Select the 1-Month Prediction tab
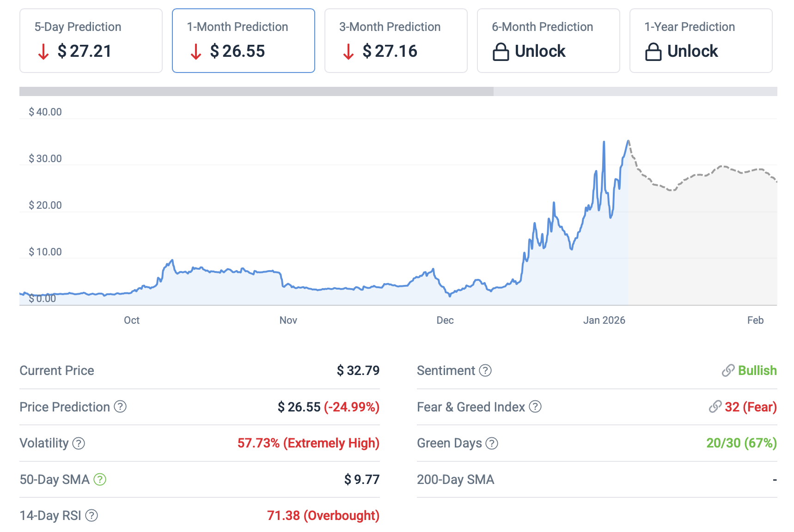 point(244,41)
